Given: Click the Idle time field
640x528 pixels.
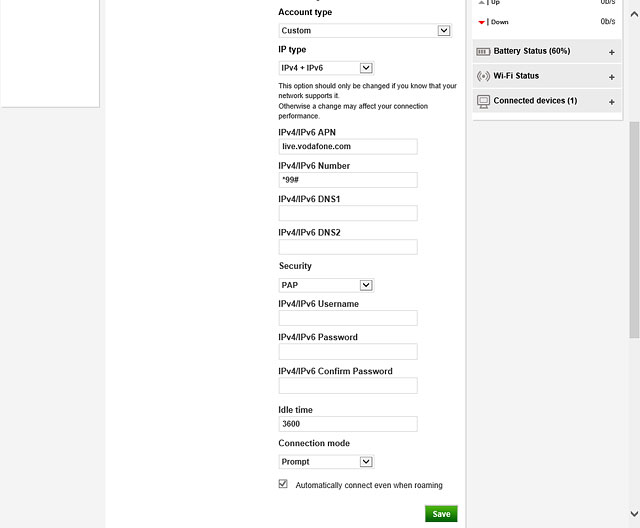Looking at the screenshot, I should 348,424.
